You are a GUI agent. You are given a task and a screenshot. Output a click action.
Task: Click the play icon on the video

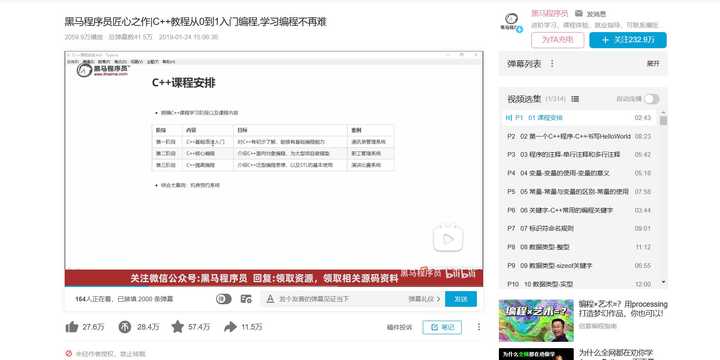pyautogui.click(x=448, y=238)
